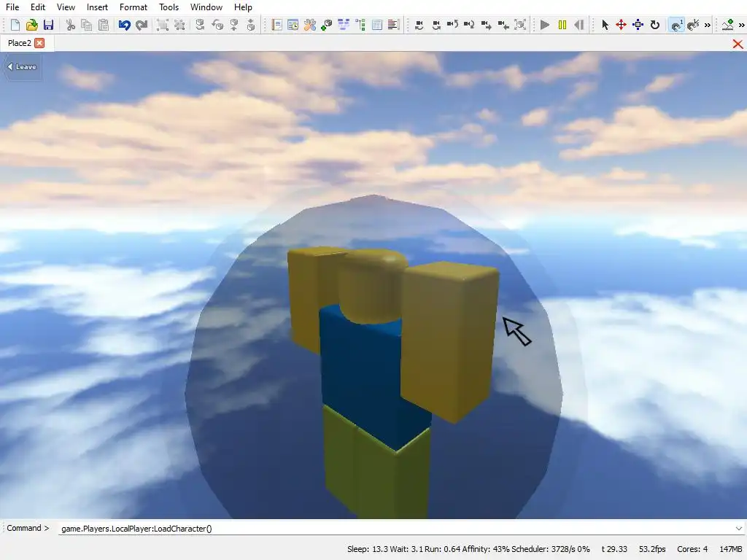Screen dimensions: 747x560
Task: Click the Leave button in viewport
Action: pyautogui.click(x=23, y=66)
